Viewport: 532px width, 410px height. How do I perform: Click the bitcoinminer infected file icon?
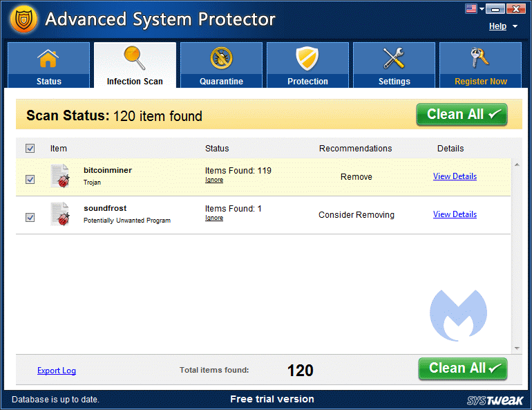tap(60, 176)
